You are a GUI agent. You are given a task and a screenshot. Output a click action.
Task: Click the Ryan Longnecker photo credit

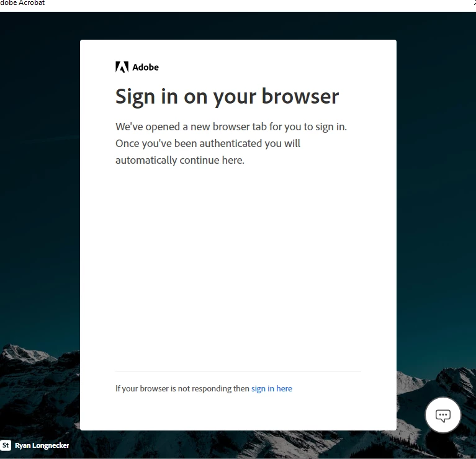coord(42,445)
